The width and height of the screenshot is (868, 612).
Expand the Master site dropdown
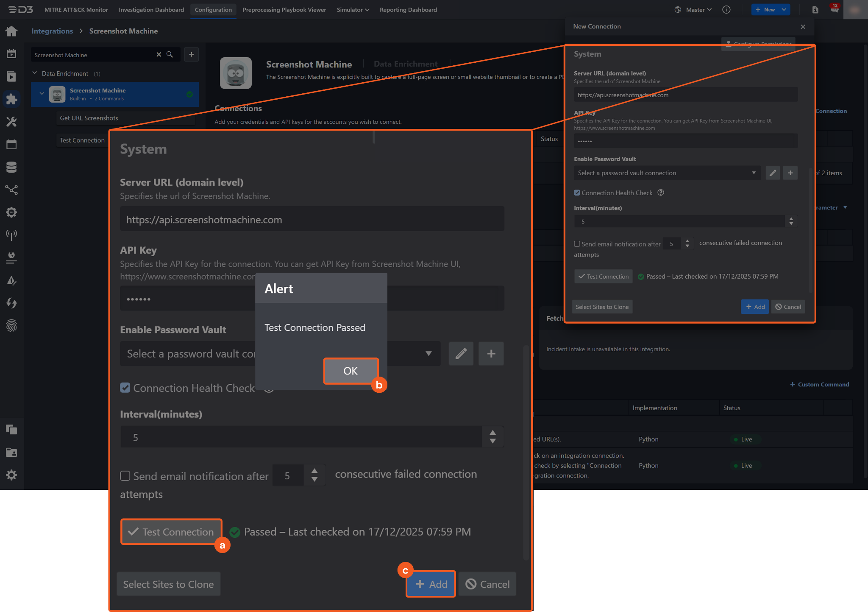pyautogui.click(x=698, y=9)
